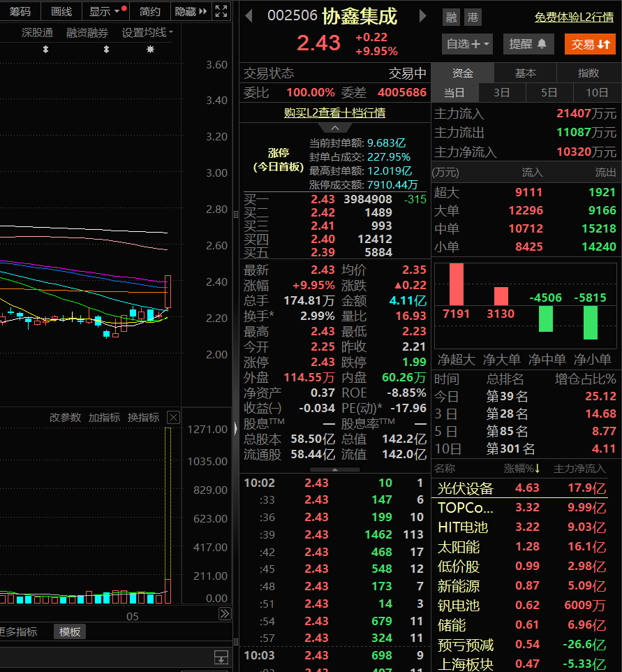Image resolution: width=622 pixels, height=672 pixels.
Task: Switch to 简约 simple view
Action: (149, 11)
